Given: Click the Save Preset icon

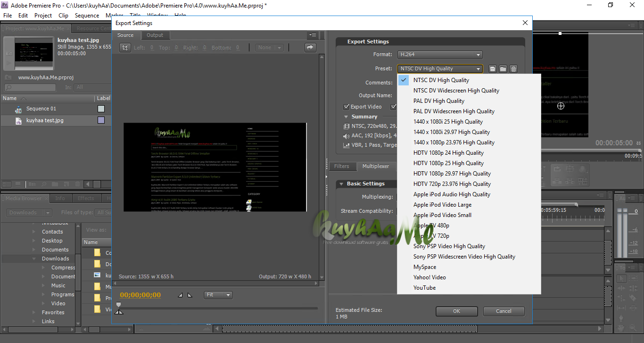Looking at the screenshot, I should (x=493, y=69).
